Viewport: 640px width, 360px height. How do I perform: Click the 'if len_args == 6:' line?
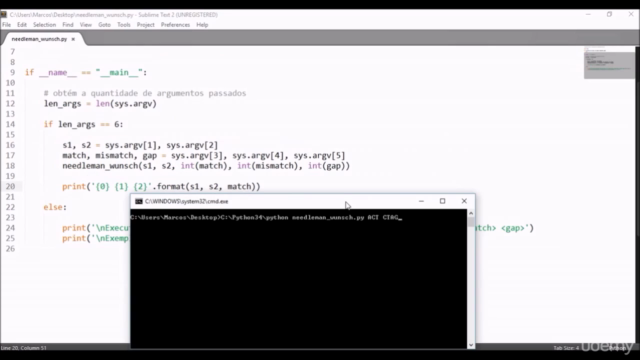[x=83, y=124]
